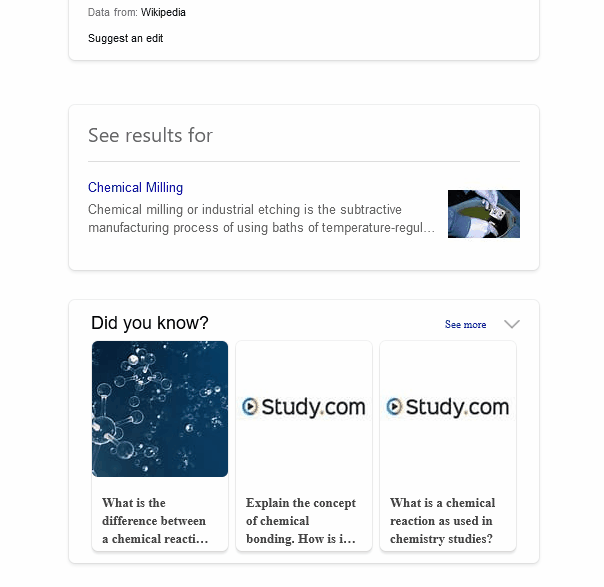Open the Chemical Milling result link

tap(135, 188)
